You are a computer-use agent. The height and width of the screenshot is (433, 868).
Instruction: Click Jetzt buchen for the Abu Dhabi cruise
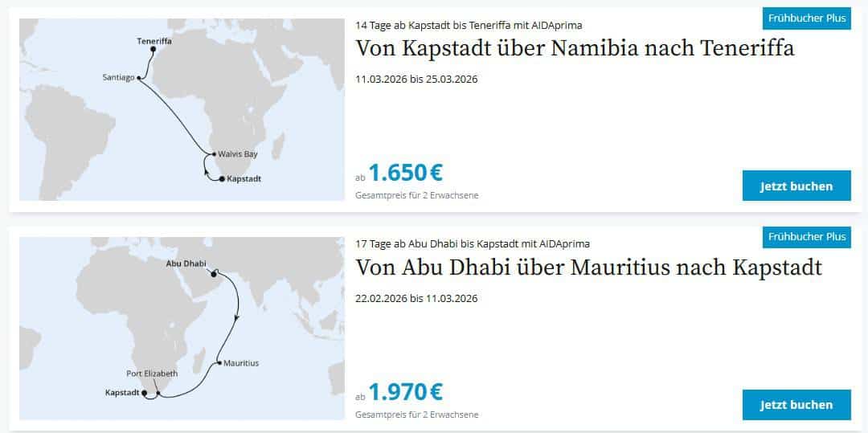pos(796,404)
